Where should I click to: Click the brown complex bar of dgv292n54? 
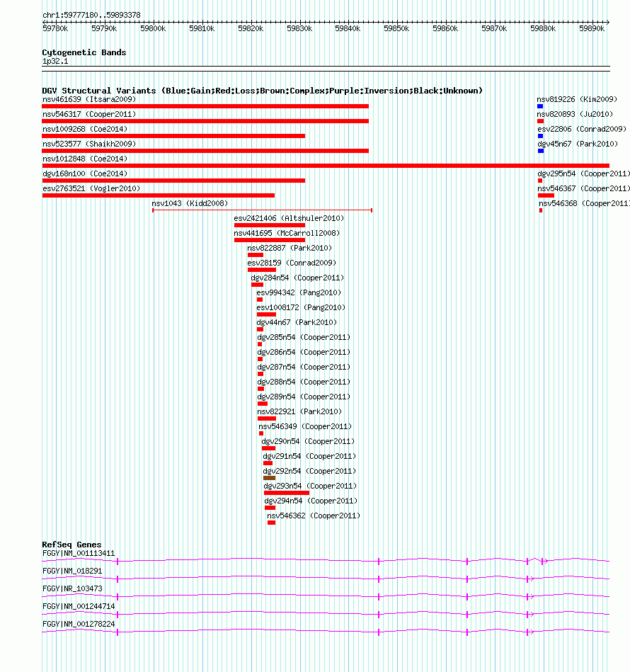270,478
